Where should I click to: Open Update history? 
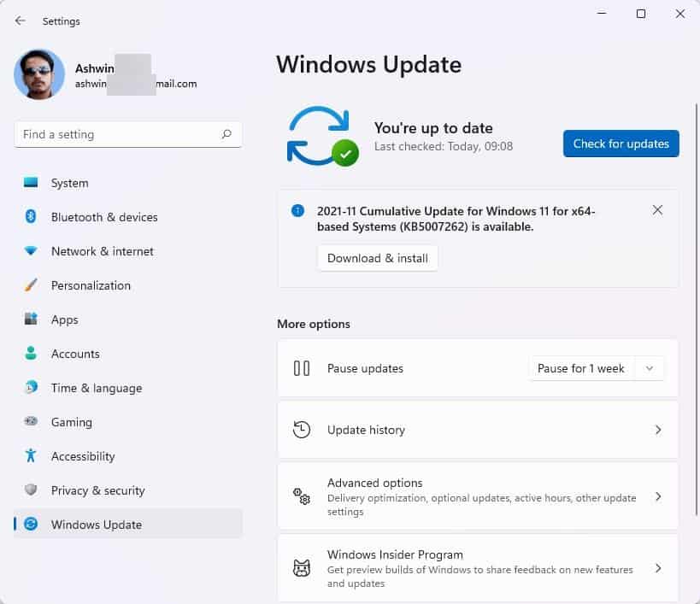pos(478,430)
